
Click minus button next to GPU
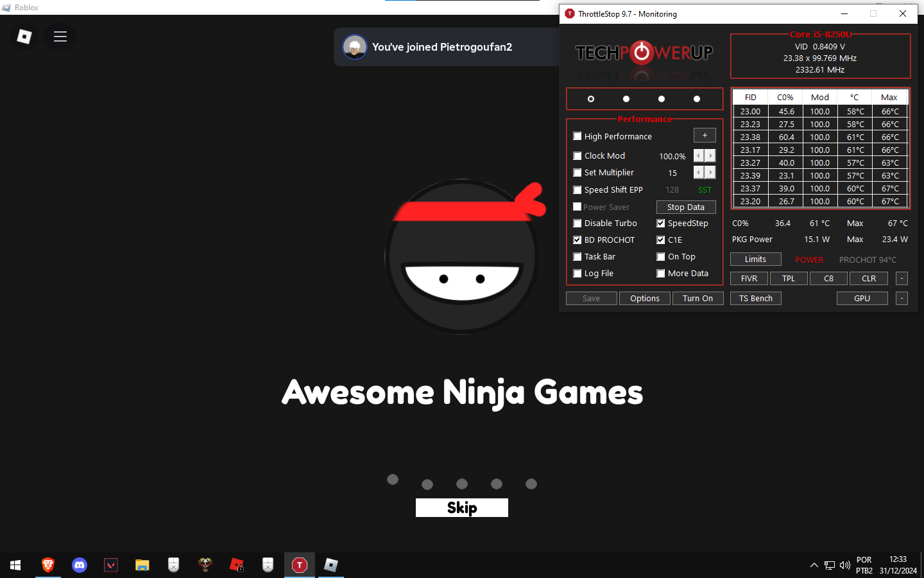(902, 298)
